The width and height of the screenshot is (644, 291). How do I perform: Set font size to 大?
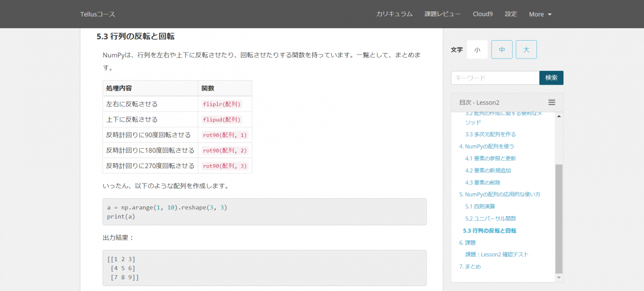[526, 50]
